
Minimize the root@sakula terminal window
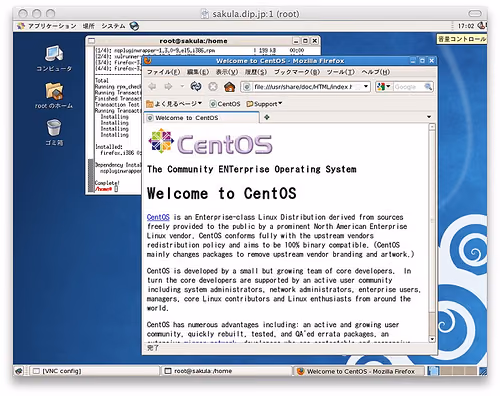[296, 41]
